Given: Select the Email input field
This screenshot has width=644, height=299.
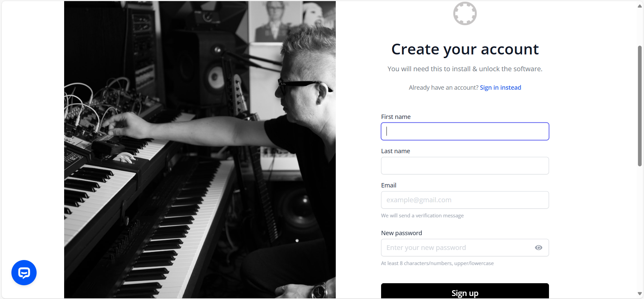Looking at the screenshot, I should point(465,200).
